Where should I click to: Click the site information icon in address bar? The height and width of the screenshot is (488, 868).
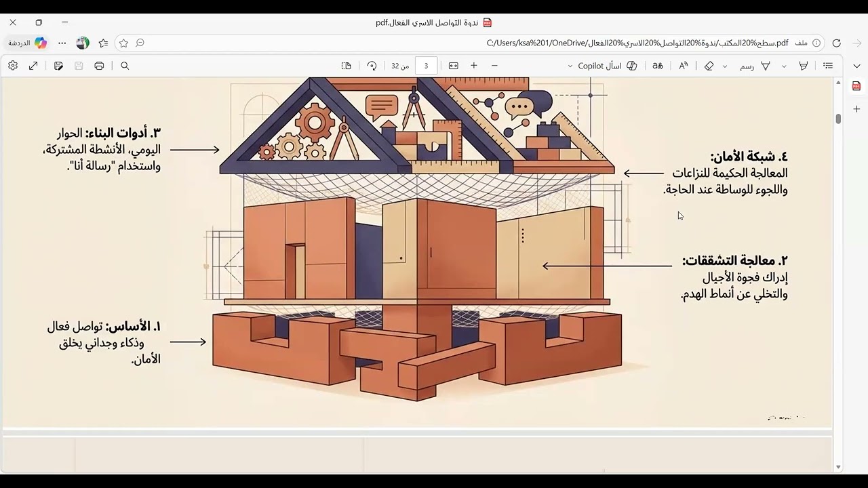click(x=816, y=43)
